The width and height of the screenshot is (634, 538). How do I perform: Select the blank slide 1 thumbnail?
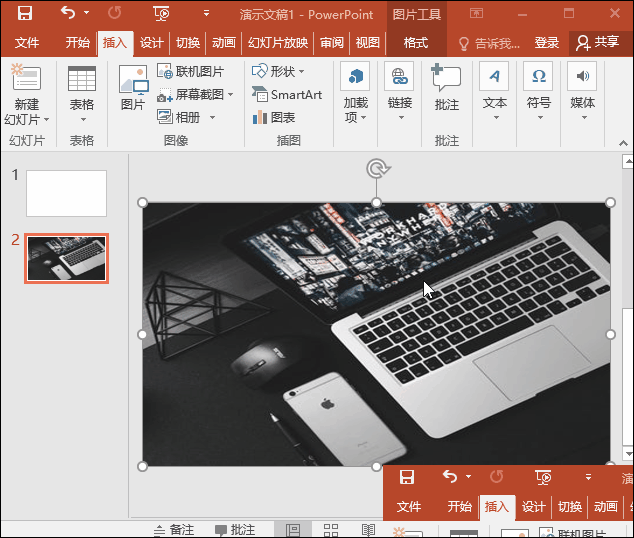coord(66,193)
